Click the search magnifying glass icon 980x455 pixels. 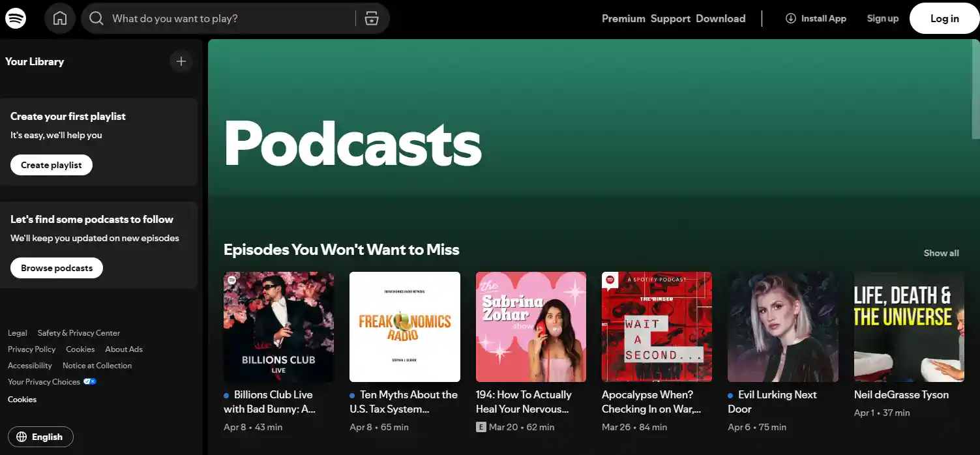96,18
